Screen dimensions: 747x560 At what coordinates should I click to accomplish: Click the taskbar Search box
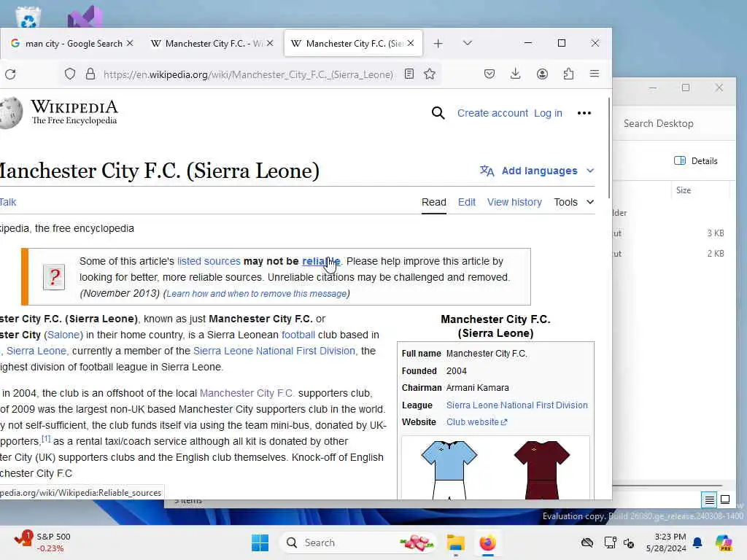coord(358,542)
